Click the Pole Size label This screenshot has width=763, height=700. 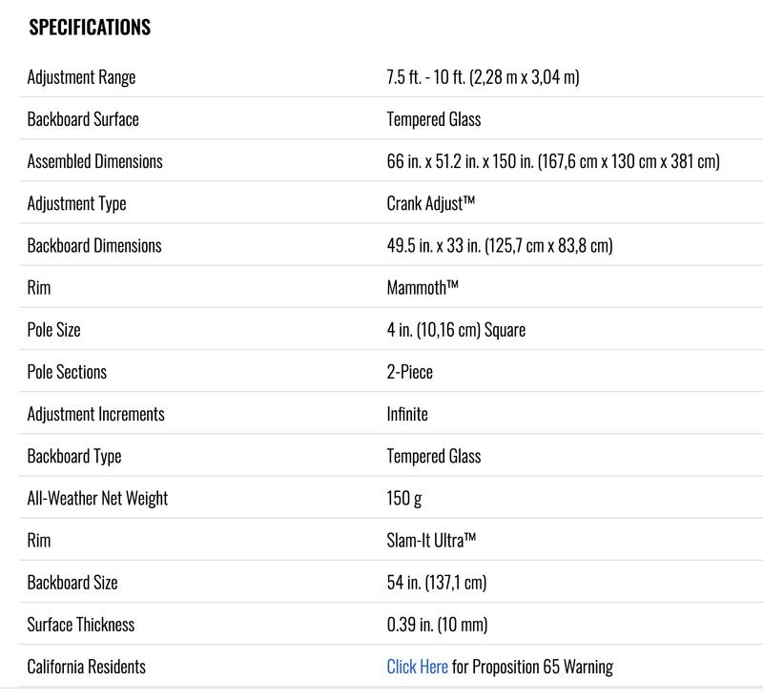(x=53, y=330)
